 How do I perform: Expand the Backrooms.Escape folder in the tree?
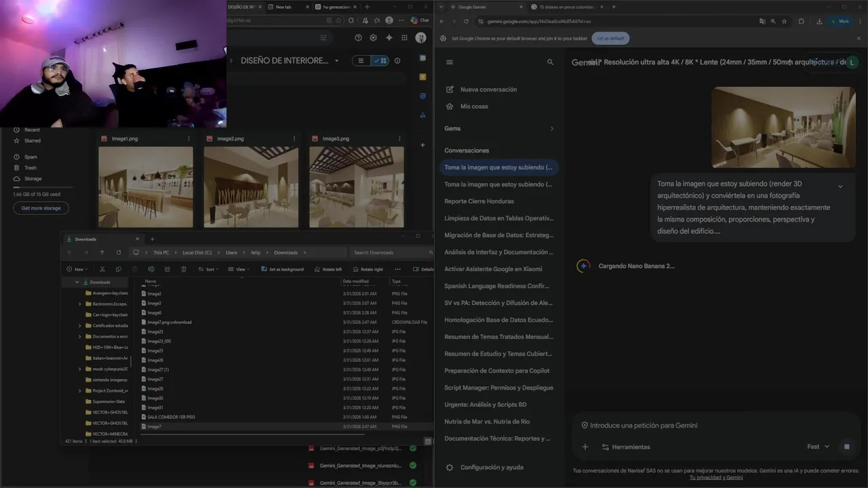[x=80, y=304]
